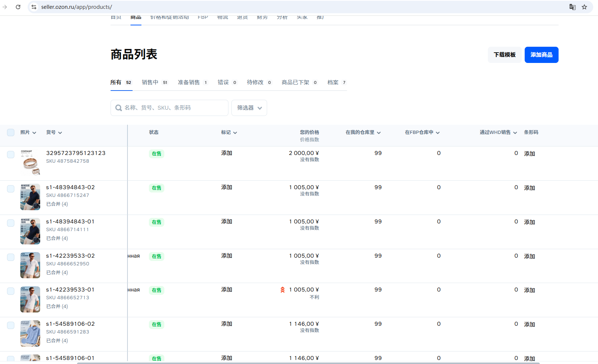The height and width of the screenshot is (364, 598).
Task: Click the translate page icon
Action: [572, 7]
